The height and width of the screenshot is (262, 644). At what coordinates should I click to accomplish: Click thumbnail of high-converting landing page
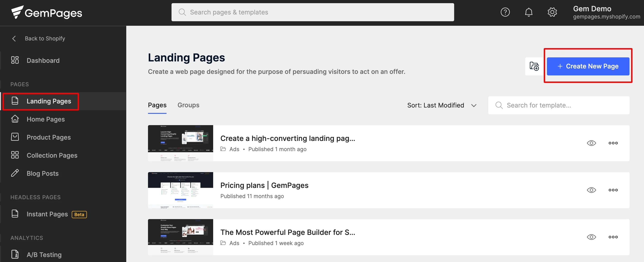point(181,143)
